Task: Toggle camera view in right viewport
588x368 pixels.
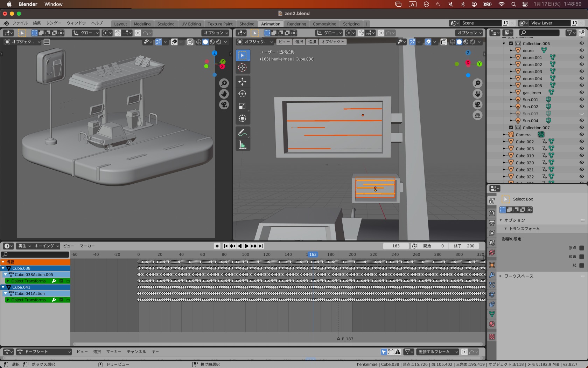Action: [477, 105]
